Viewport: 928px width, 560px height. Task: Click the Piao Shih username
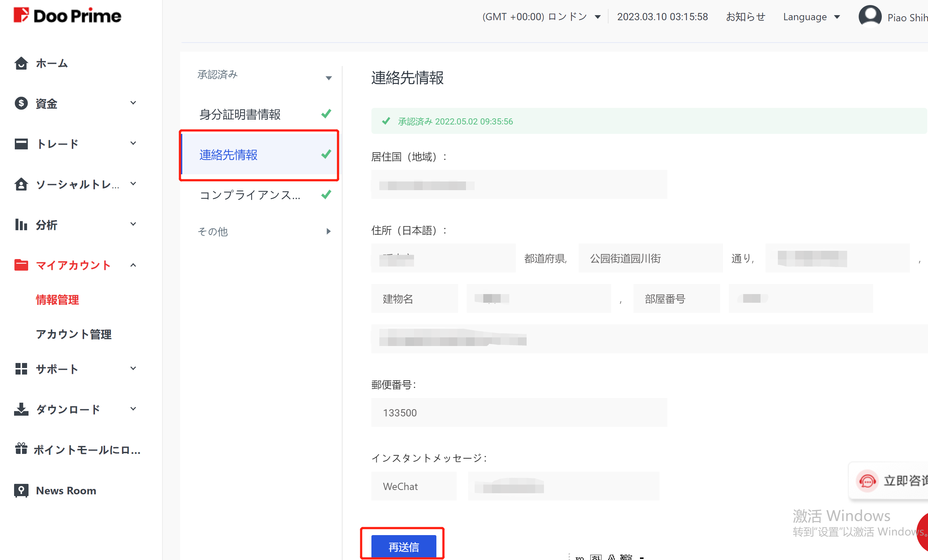tap(907, 18)
